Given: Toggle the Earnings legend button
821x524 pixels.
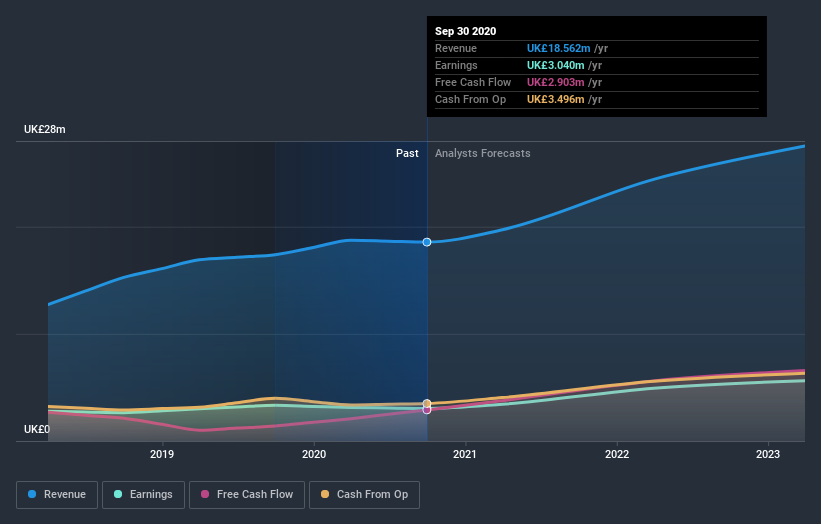Looking at the screenshot, I should (x=143, y=495).
